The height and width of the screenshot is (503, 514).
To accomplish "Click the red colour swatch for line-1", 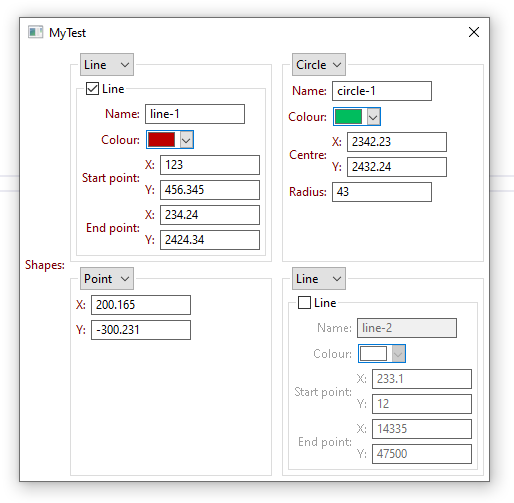I will pyautogui.click(x=161, y=139).
